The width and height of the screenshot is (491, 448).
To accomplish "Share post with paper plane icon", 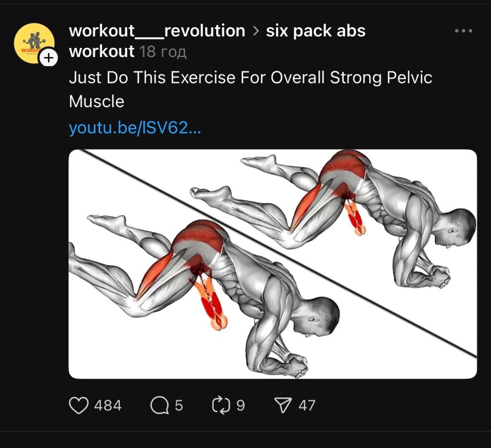I will [283, 405].
